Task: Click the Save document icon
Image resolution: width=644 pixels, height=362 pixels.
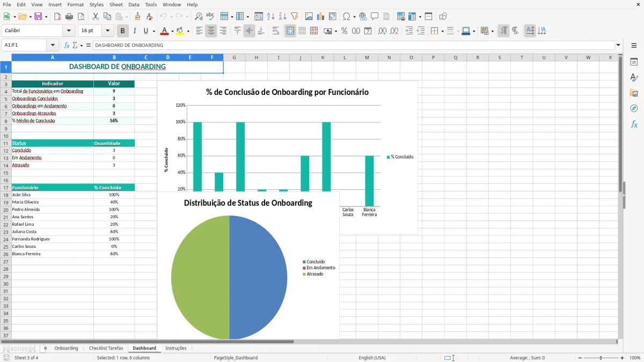Action: click(38, 17)
